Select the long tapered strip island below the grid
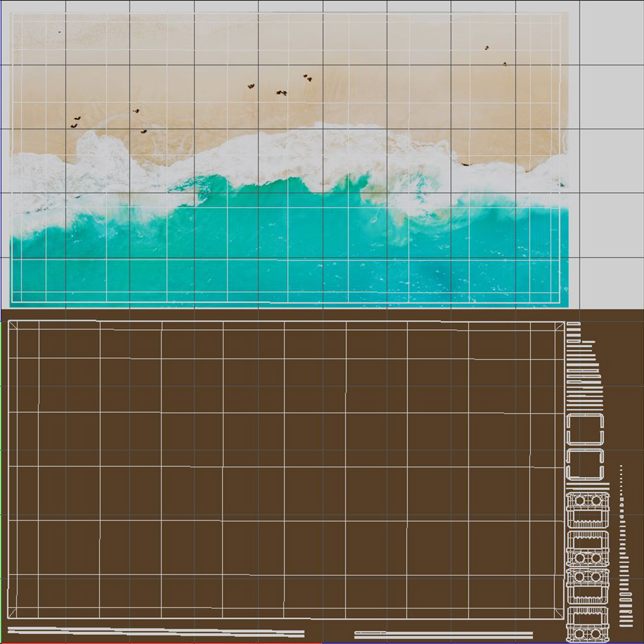This screenshot has height=644, width=644. [x=156, y=631]
